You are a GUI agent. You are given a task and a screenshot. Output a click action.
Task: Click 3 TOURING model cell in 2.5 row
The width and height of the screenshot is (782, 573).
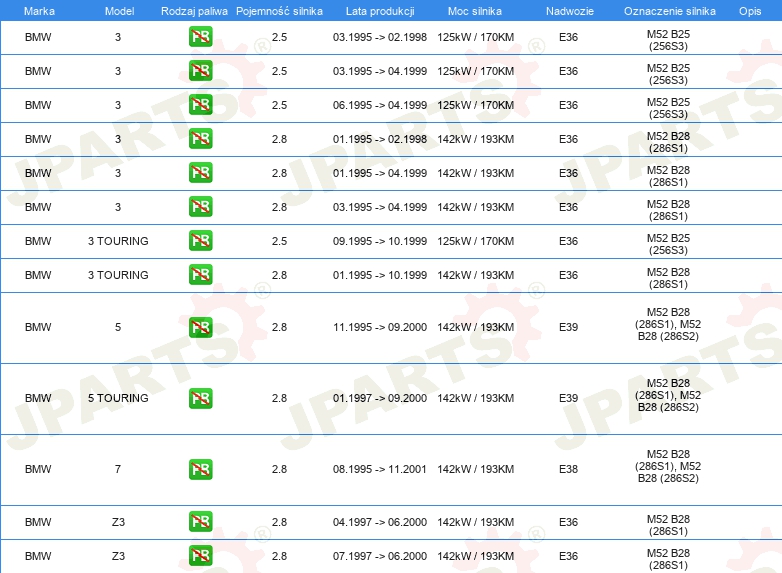pos(118,241)
